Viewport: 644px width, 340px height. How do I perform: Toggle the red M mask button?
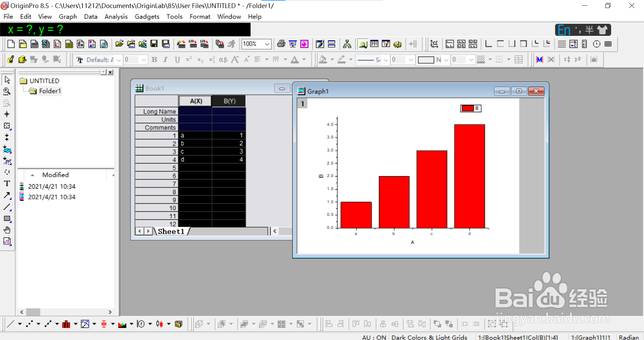[x=540, y=60]
